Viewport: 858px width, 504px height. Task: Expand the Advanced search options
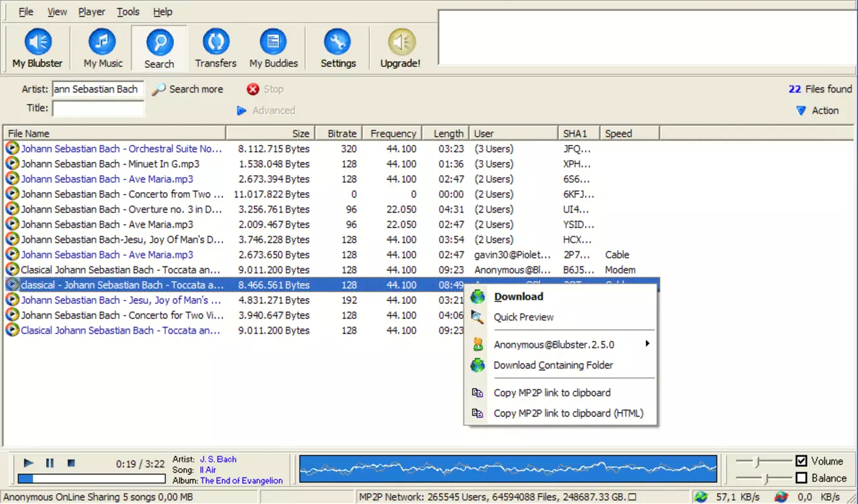266,110
